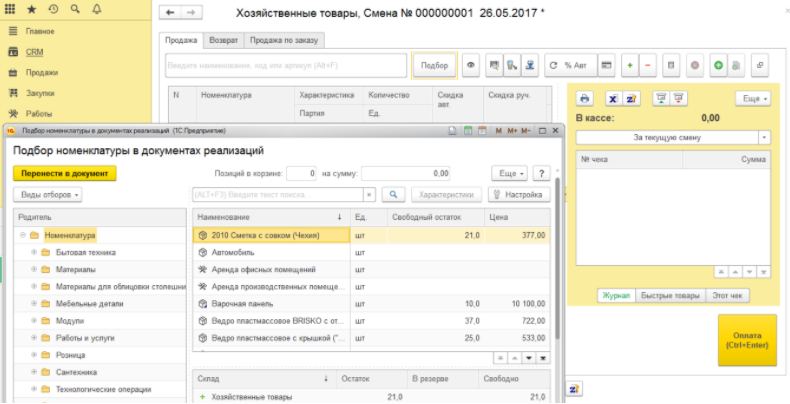Select the Варочная панель row
Screen dimensions: 790x404
pos(372,304)
